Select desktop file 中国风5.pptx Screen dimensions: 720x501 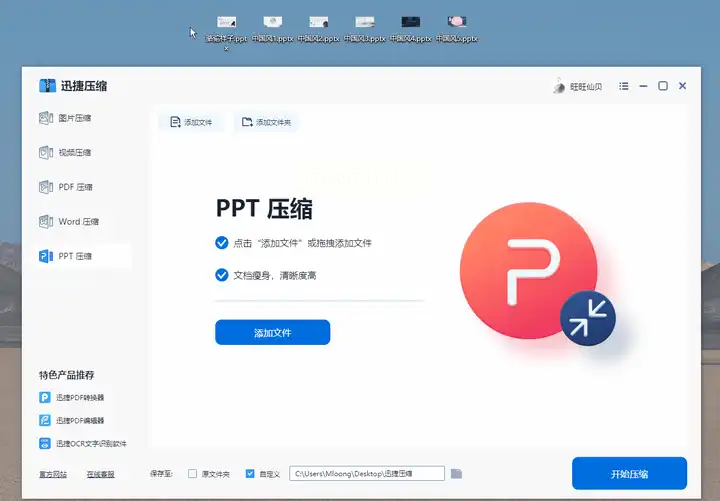click(457, 29)
